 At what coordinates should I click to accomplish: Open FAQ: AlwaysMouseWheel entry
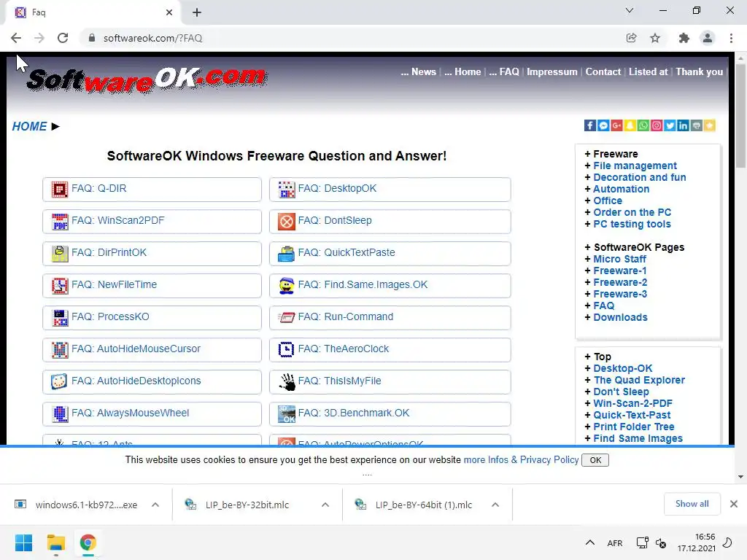[x=152, y=413]
